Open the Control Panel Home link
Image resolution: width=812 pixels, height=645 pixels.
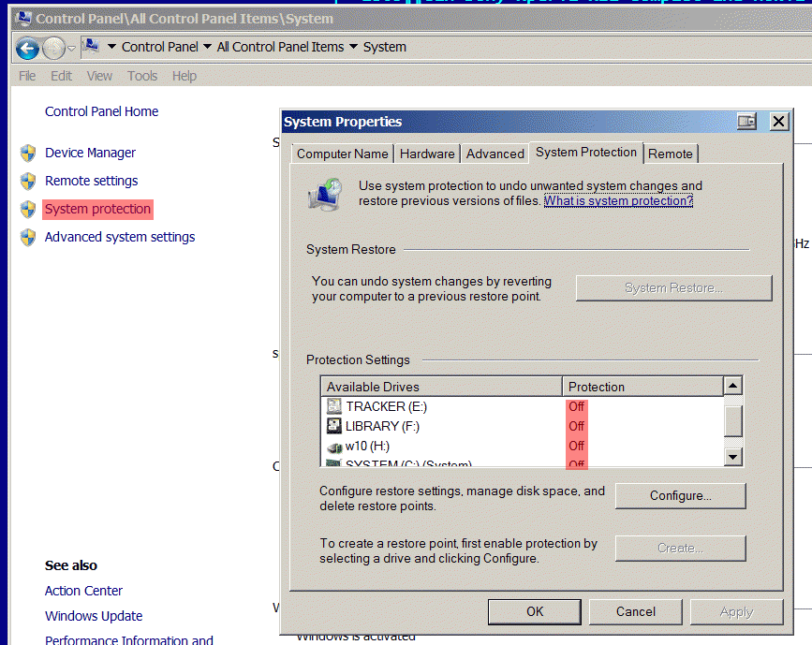point(101,111)
